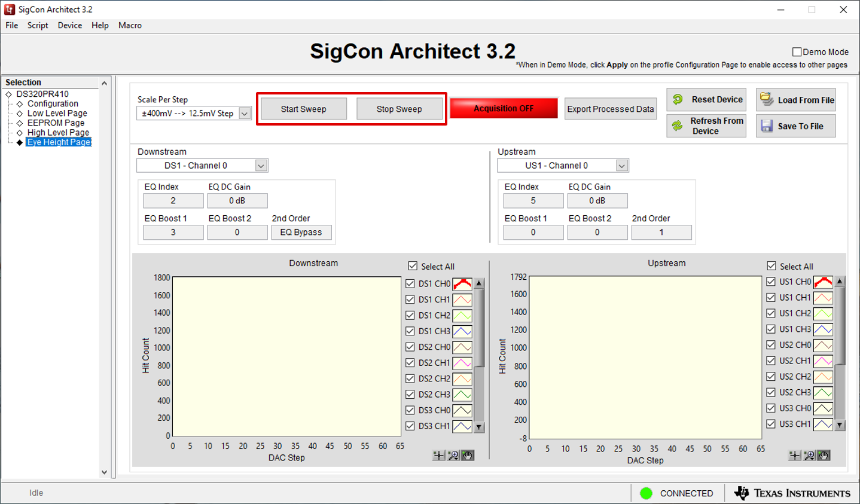Click the SigCon Architect title bar app icon
Screen dimensions: 860x504
click(x=9, y=10)
